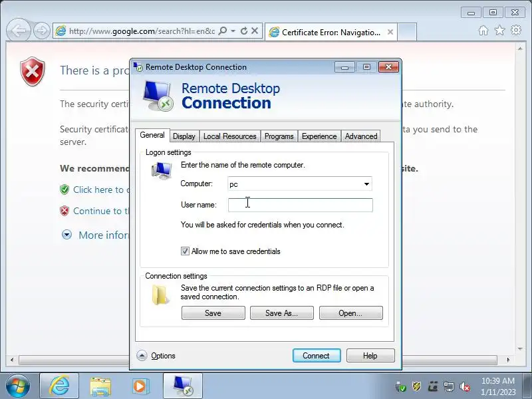
Task: Click the yellow security shield tray icon
Action: pyautogui.click(x=417, y=386)
